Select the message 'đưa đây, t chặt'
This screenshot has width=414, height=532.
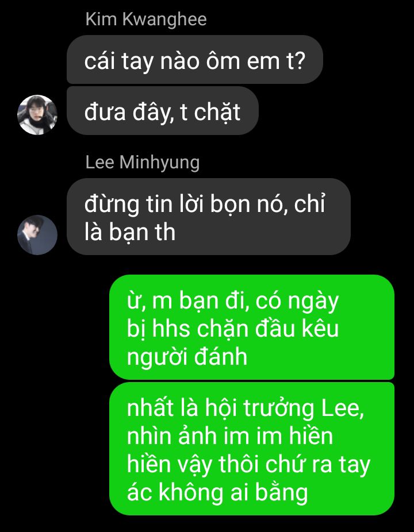[x=162, y=111]
